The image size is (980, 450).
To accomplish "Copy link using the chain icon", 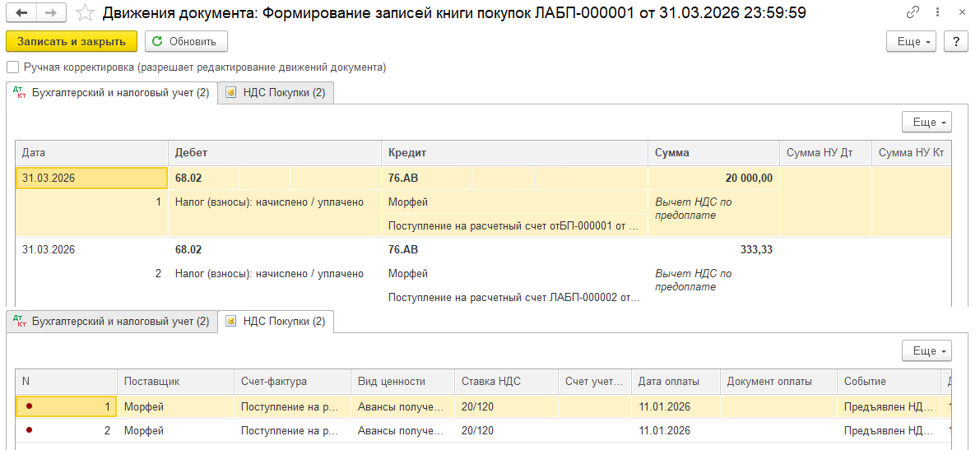I will point(913,12).
